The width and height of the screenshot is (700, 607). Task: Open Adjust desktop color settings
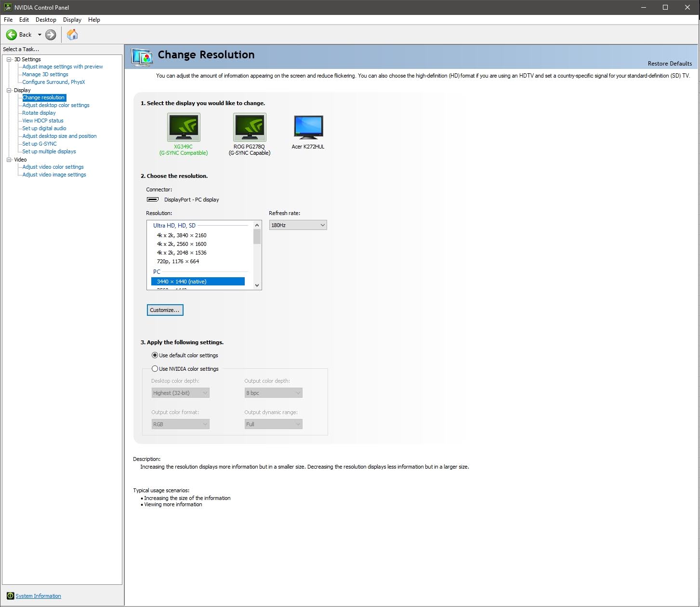pyautogui.click(x=56, y=105)
